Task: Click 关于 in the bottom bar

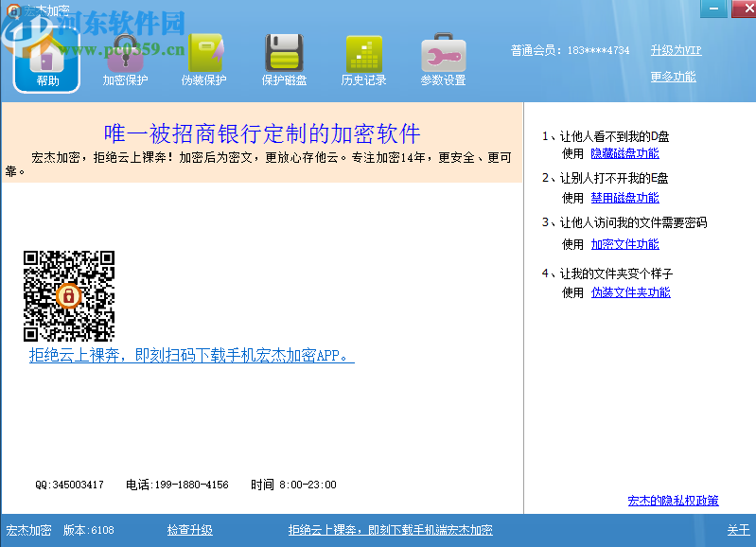Action: 739,530
